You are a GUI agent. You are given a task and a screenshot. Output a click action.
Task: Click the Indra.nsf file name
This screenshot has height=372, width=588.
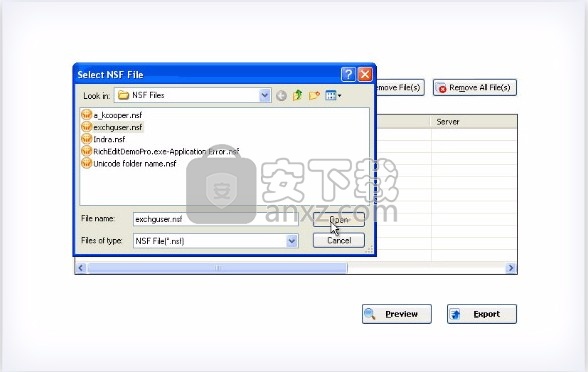(109, 140)
